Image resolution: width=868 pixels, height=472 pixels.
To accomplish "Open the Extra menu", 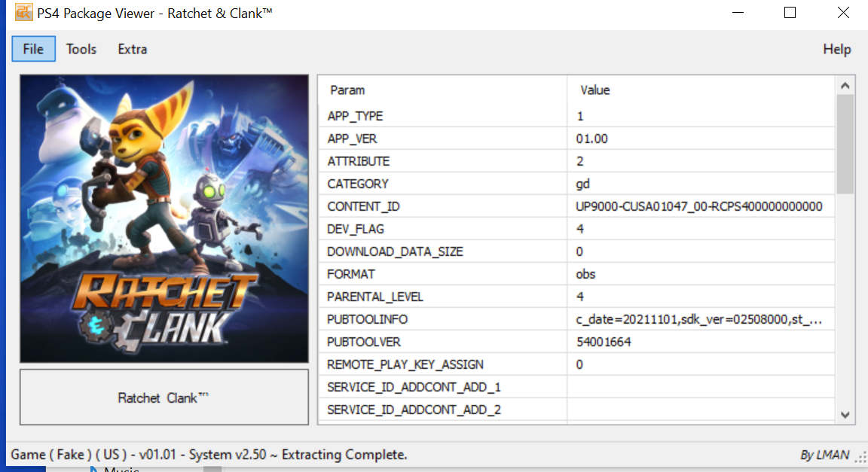I will [133, 49].
